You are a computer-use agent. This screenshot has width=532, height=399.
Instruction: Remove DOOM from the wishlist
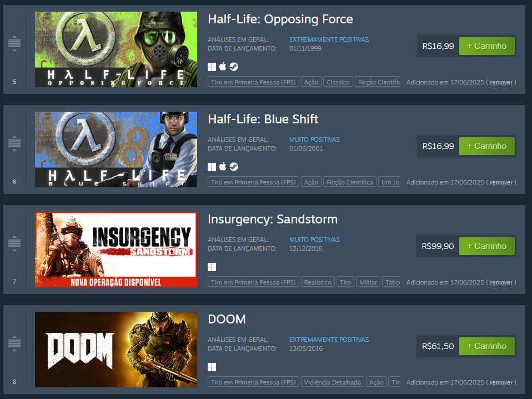[501, 383]
